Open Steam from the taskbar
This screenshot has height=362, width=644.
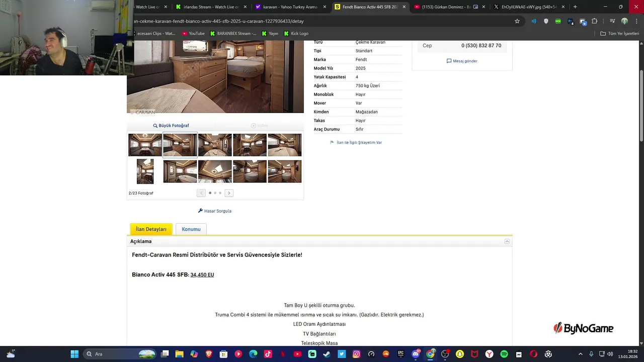tap(327, 354)
